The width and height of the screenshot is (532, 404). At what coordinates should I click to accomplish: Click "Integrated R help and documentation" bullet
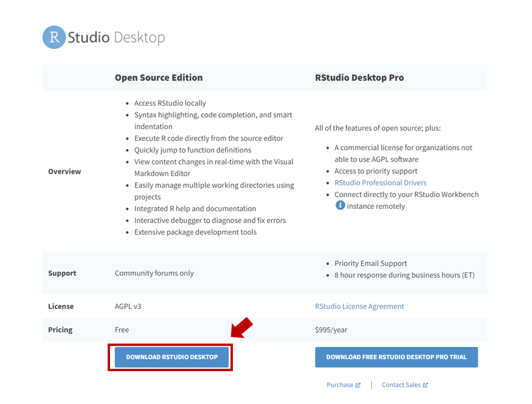pyautogui.click(x=195, y=208)
